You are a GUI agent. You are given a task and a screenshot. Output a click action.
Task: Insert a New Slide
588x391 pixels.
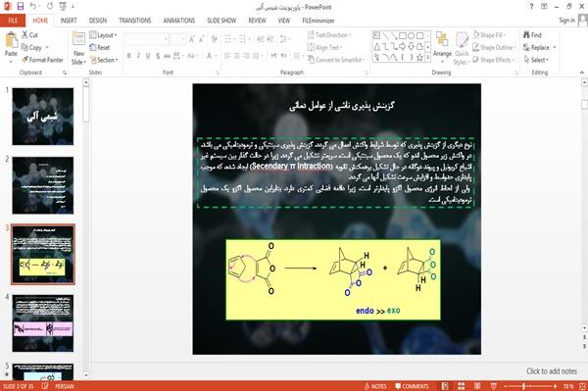(x=78, y=48)
